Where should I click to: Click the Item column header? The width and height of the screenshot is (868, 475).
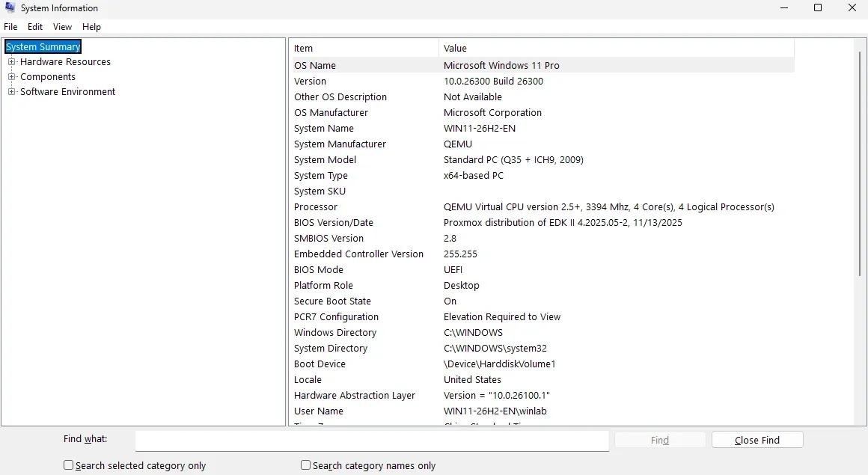[365, 48]
